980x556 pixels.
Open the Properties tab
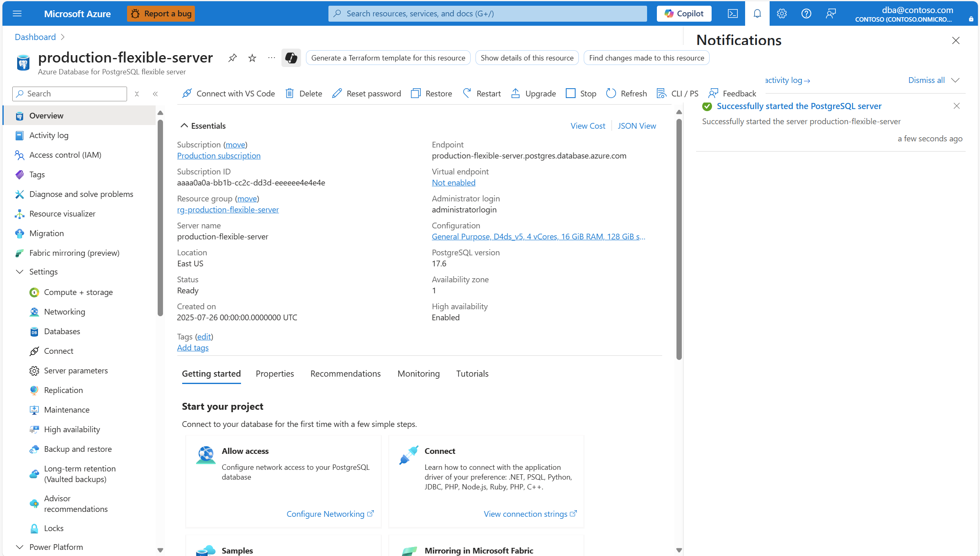(275, 373)
